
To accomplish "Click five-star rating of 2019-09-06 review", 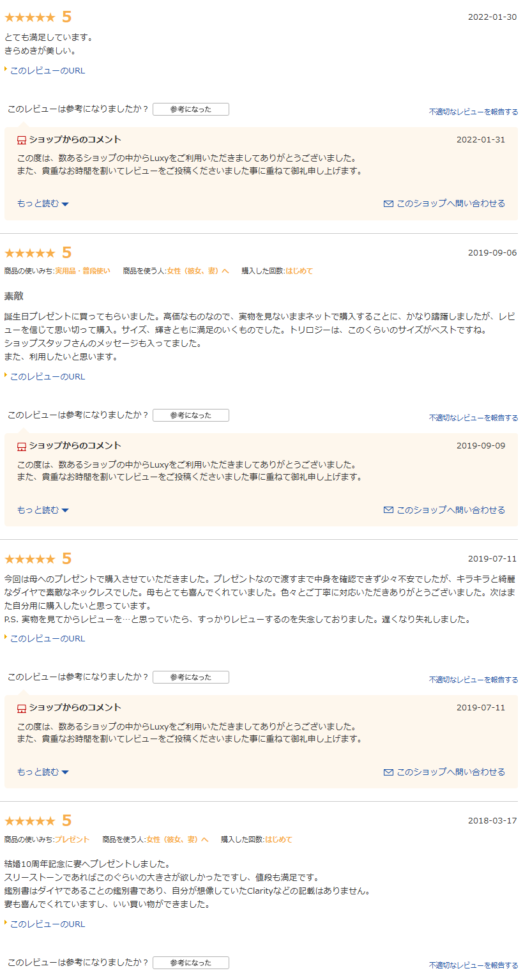I will pyautogui.click(x=30, y=253).
